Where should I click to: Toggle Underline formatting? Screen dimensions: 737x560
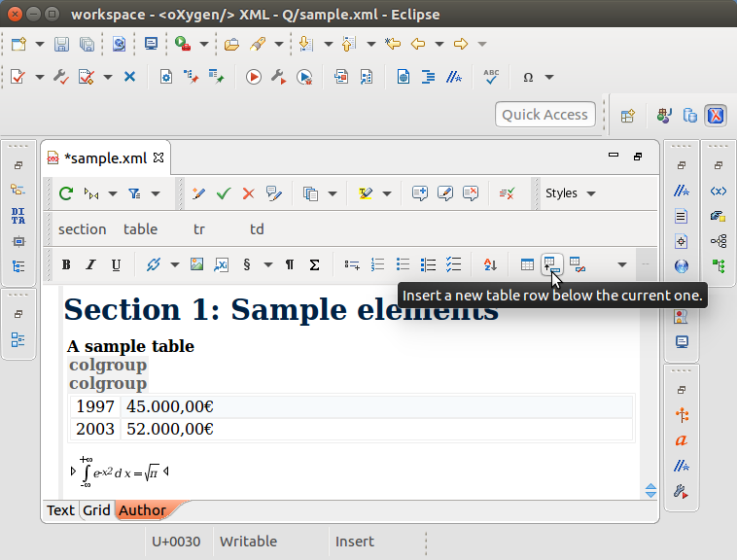click(x=116, y=265)
